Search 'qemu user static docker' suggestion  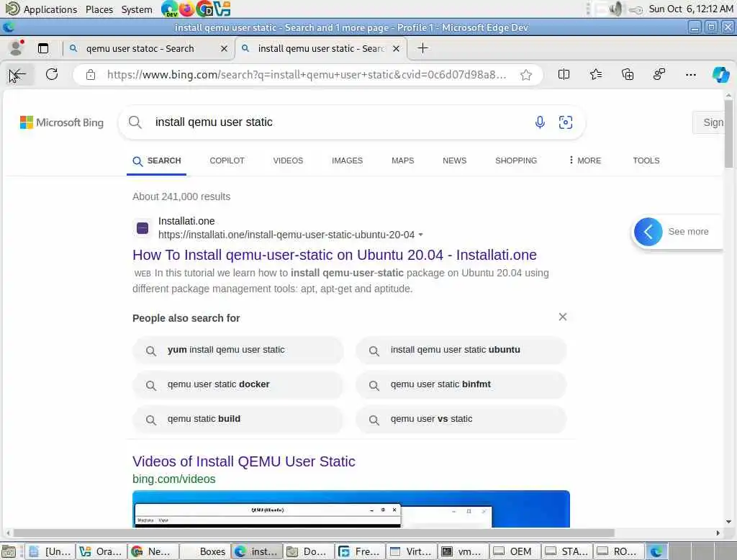[x=238, y=384]
